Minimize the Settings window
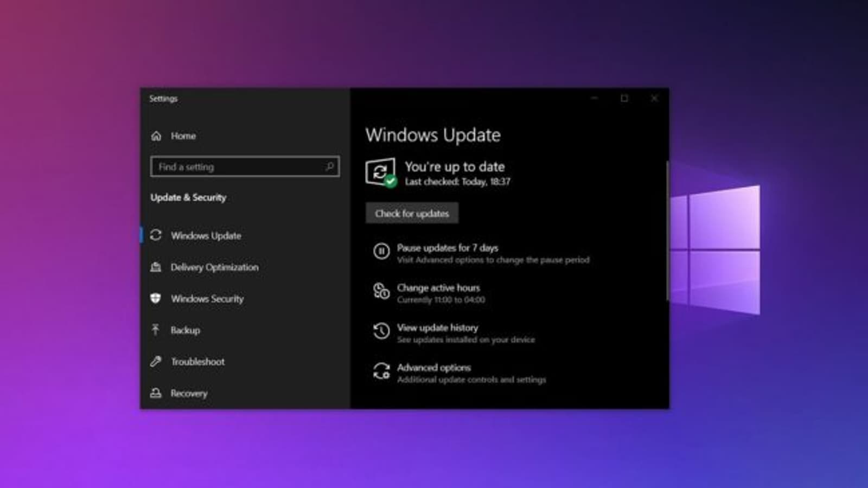 coord(595,98)
